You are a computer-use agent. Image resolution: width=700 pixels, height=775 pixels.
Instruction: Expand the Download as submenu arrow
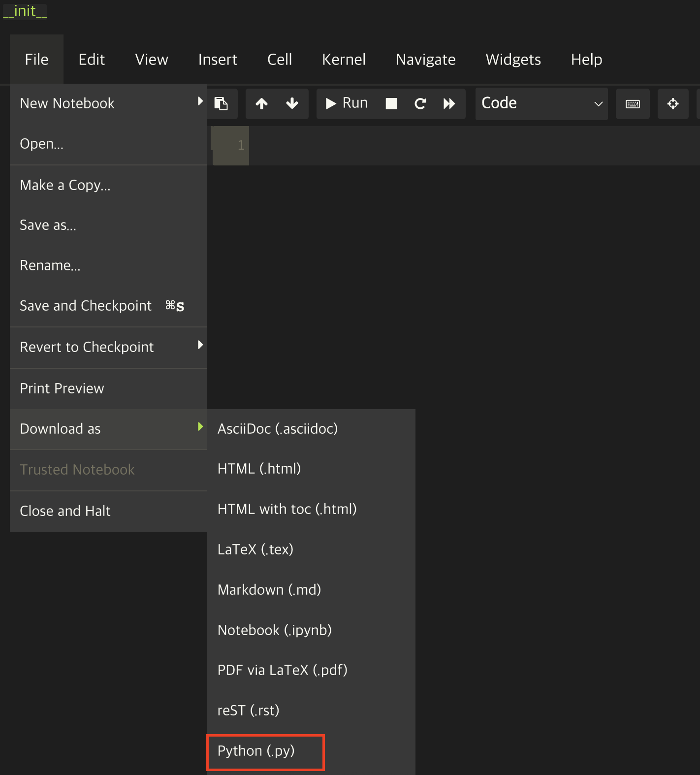200,426
